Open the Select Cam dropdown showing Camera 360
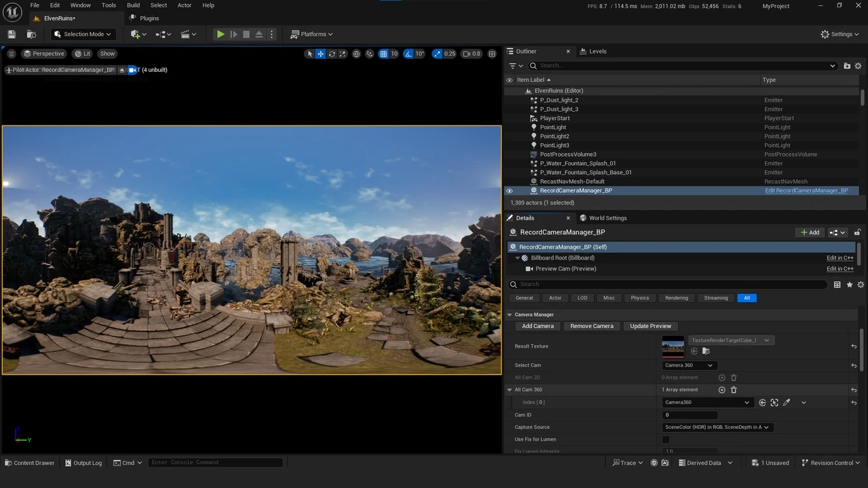Screen dimensions: 868x488 689,365
